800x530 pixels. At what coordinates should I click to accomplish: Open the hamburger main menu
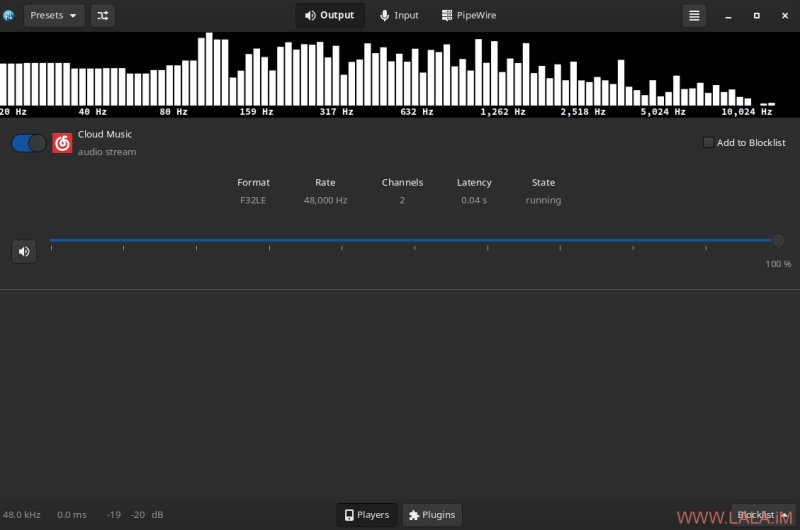coord(694,15)
